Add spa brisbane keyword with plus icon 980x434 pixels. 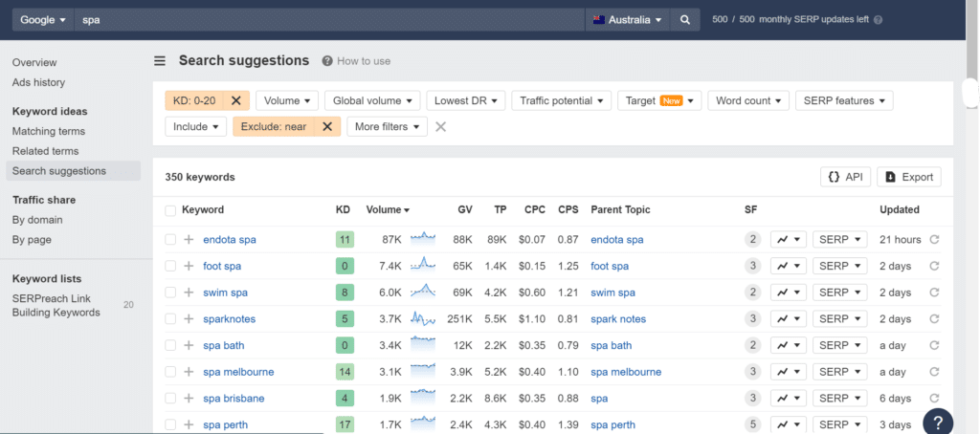coord(189,399)
